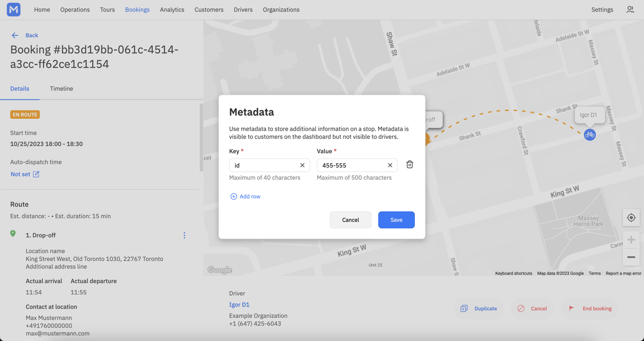Switch to the Timeline tab
Image resolution: width=644 pixels, height=341 pixels.
[x=61, y=89]
